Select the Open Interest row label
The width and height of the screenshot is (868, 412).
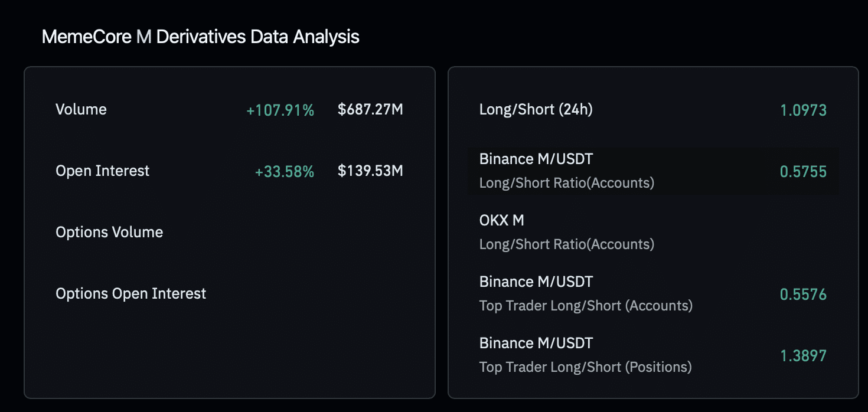tap(102, 171)
